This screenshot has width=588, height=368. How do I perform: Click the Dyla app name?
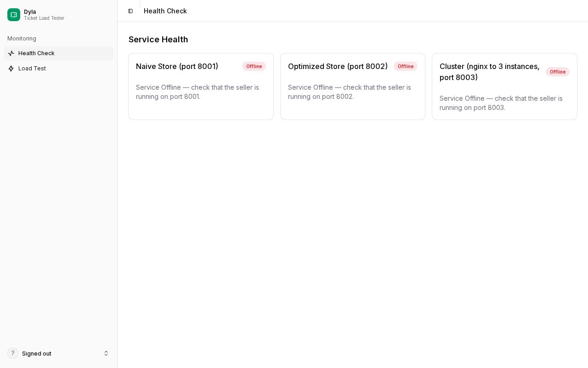(30, 12)
